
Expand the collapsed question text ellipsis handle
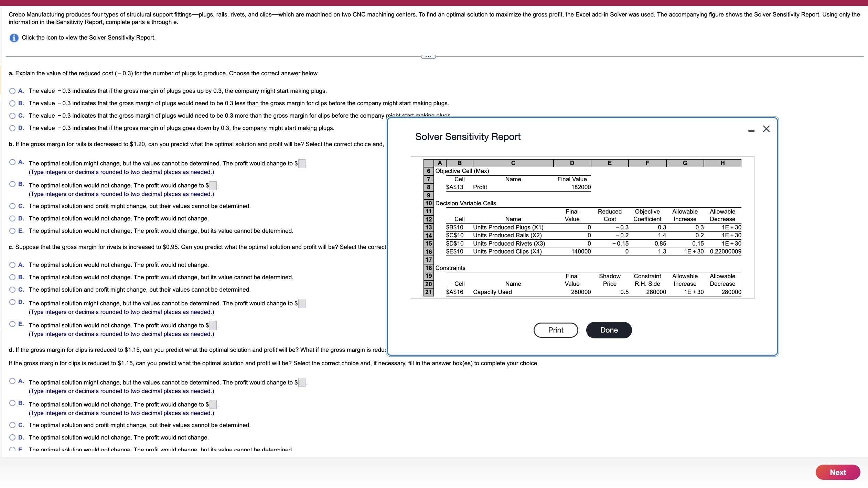[x=428, y=57]
